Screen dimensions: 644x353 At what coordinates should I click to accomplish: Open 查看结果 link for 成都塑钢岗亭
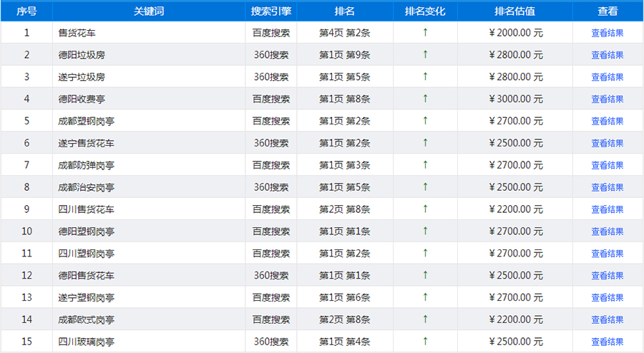pos(607,121)
